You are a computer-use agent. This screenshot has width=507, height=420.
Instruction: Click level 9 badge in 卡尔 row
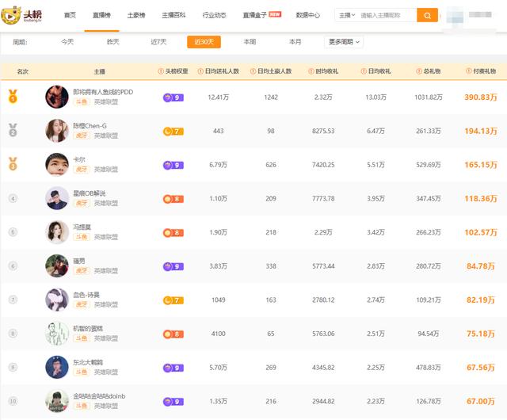[x=173, y=165]
